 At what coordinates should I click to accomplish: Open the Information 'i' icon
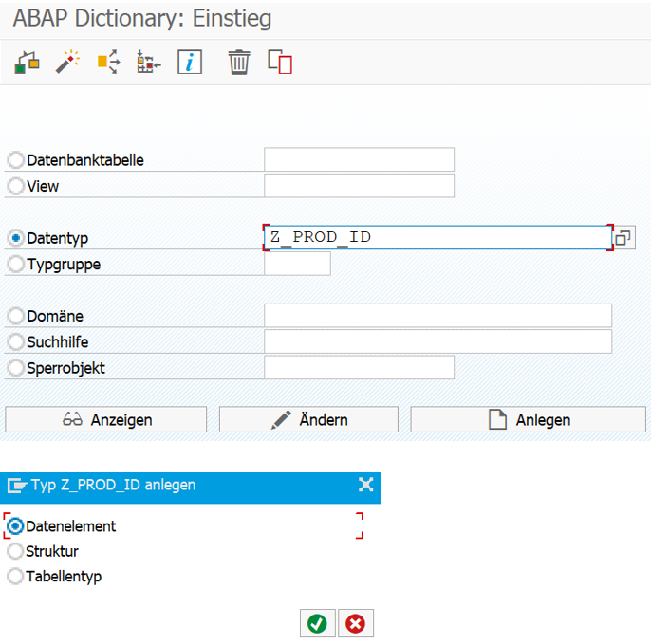pos(190,63)
